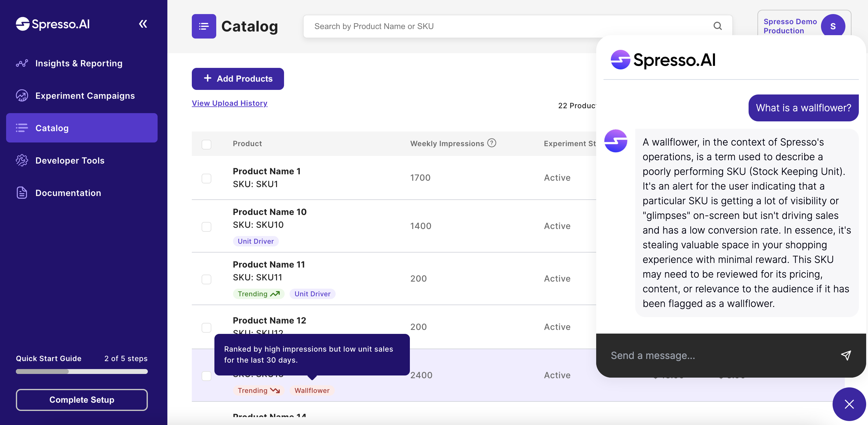This screenshot has height=425, width=868.
Task: Open Documentation from sidebar
Action: pyautogui.click(x=68, y=193)
